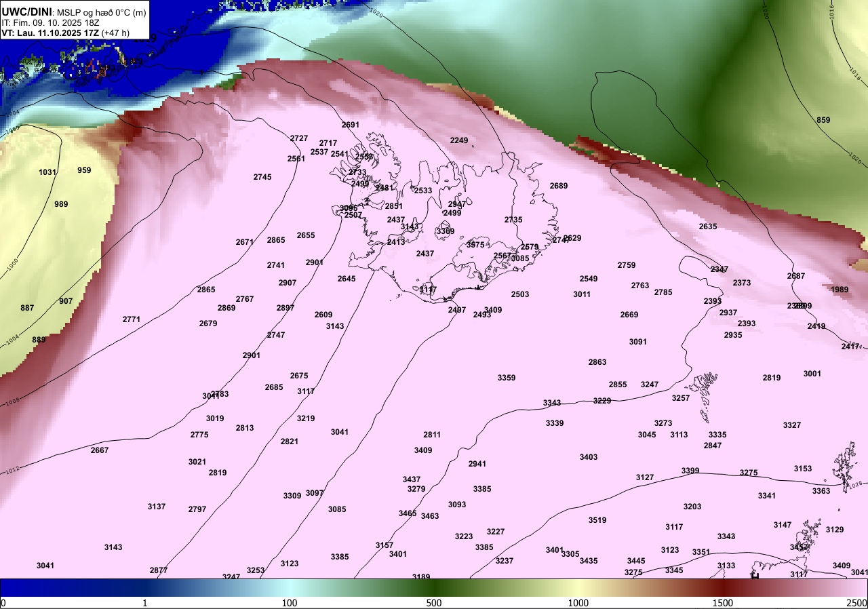This screenshot has width=868, height=609.
Task: Click the map value 3001
Action: tap(812, 374)
